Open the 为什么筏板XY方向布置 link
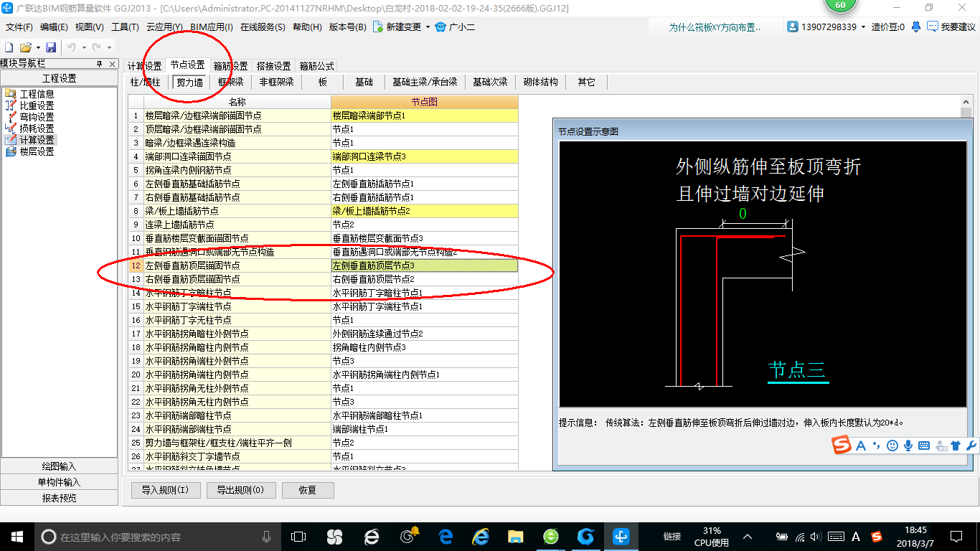Screen dimensions: 980x551 coord(715,27)
